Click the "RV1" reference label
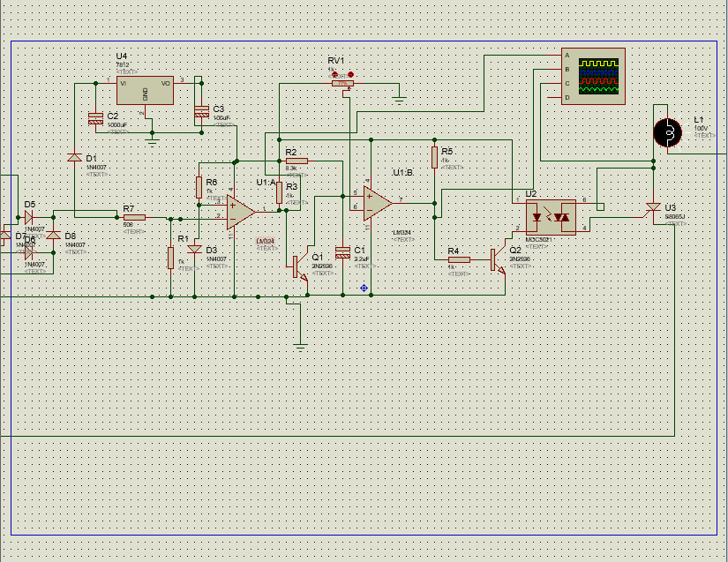 point(336,61)
